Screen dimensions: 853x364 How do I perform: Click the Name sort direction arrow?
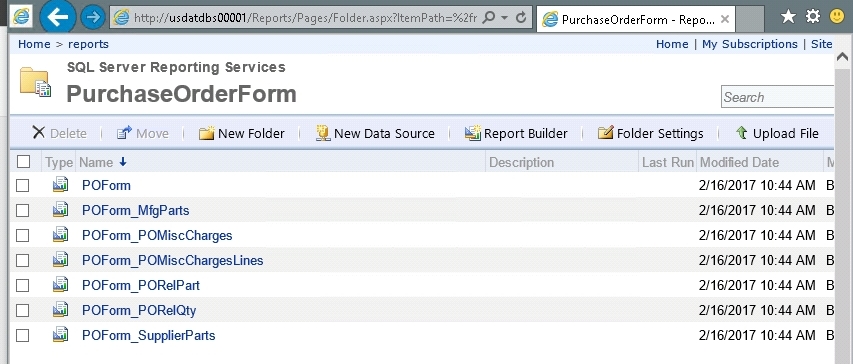[122, 162]
